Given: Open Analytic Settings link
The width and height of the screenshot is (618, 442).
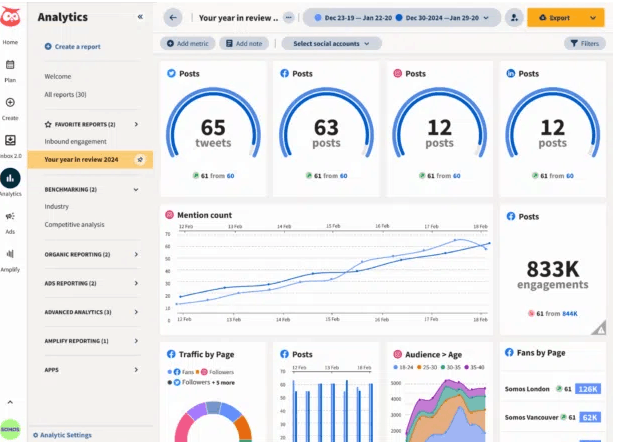Looking at the screenshot, I should point(62,435).
